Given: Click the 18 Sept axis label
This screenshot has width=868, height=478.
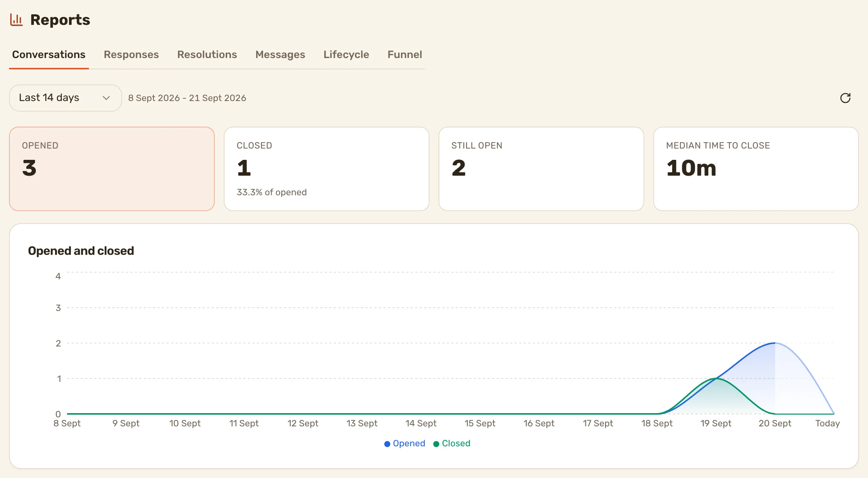Looking at the screenshot, I should [x=657, y=423].
